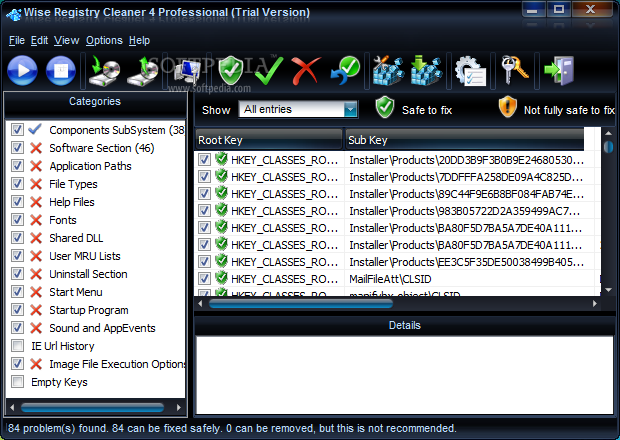Click the green checkmark select-all icon
Image resolution: width=620 pixels, height=440 pixels.
coord(269,71)
